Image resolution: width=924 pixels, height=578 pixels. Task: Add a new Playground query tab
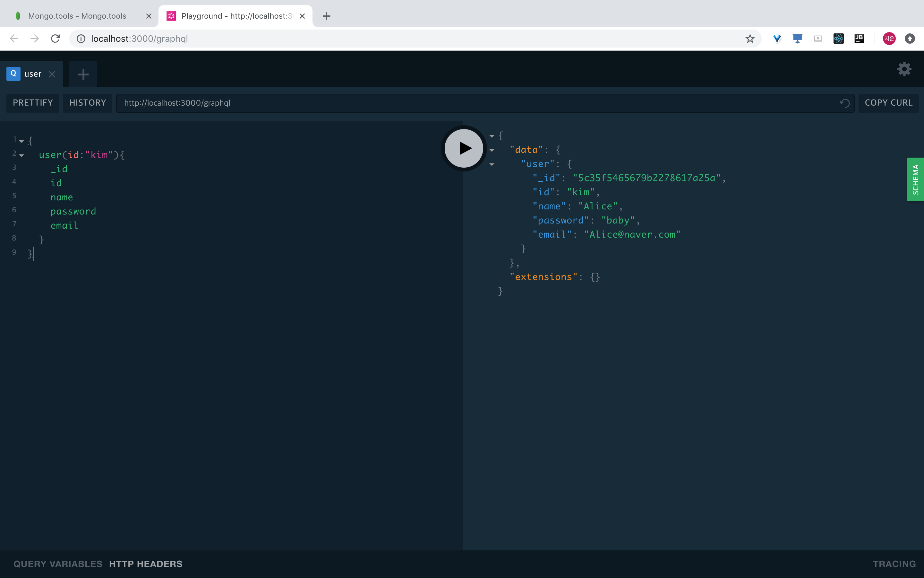click(x=83, y=74)
